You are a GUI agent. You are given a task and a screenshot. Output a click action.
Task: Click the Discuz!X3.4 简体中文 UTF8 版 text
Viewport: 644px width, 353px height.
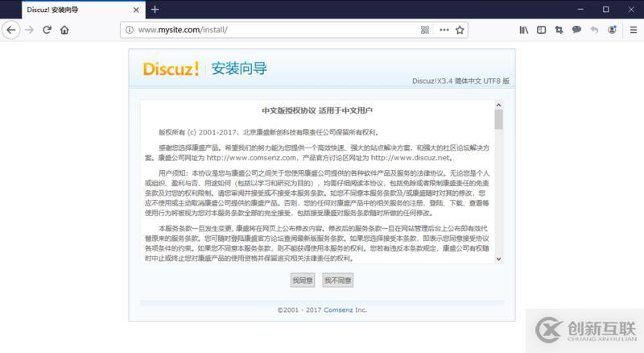point(460,81)
